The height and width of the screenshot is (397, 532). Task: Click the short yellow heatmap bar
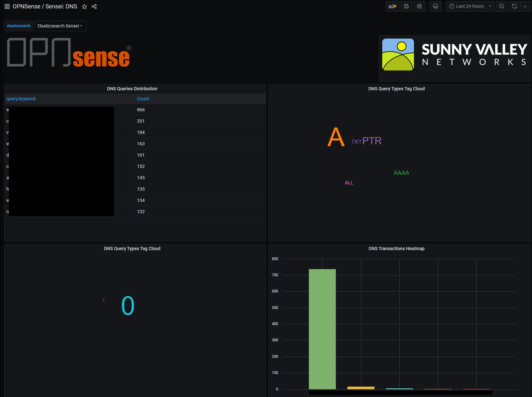[x=361, y=388]
